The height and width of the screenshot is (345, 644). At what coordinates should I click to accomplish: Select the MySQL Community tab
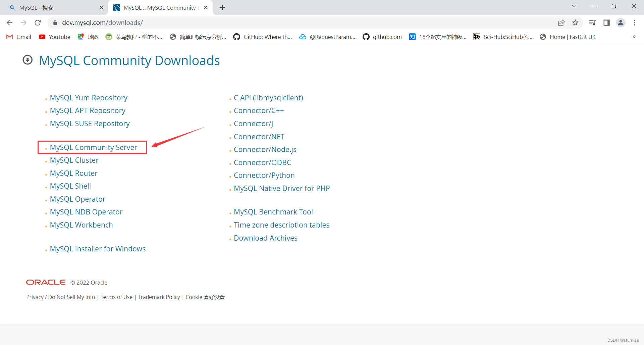[160, 7]
